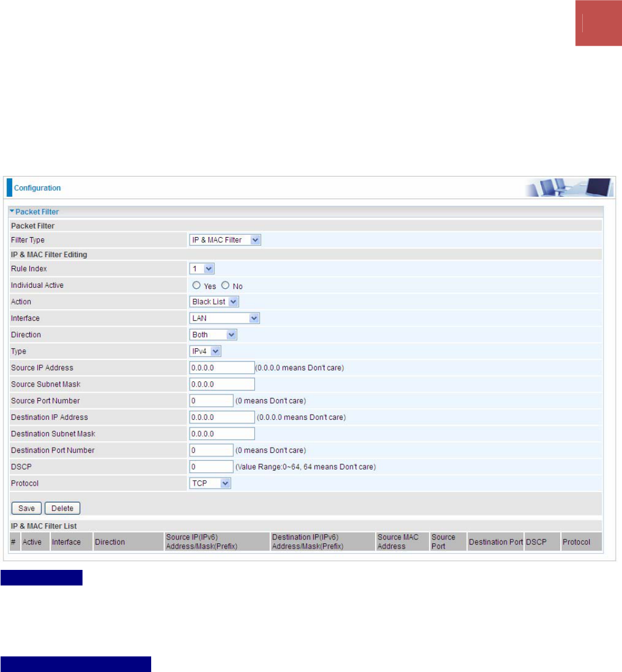Click the IP & MAC Filter Editing heading
Viewport: 622px width, 672px height.
tap(49, 254)
